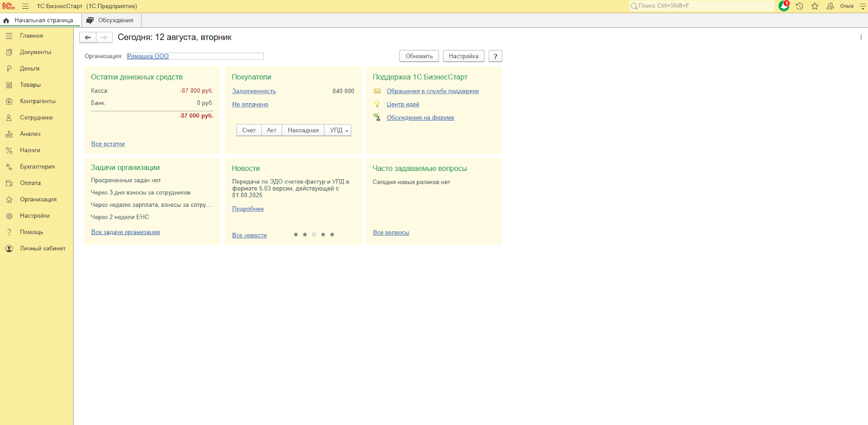Open the three-dot more options menu
Screen dimensions: 868x425
pyautogui.click(x=860, y=37)
